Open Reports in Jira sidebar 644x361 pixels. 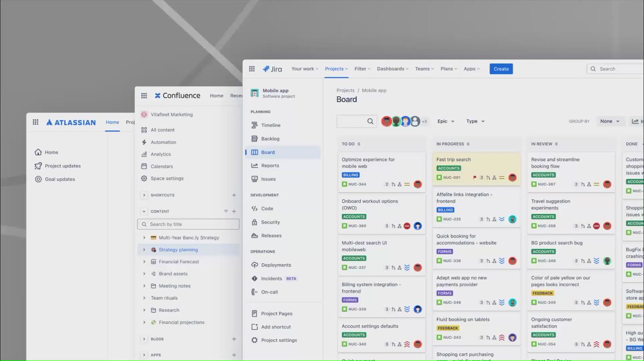coord(270,166)
